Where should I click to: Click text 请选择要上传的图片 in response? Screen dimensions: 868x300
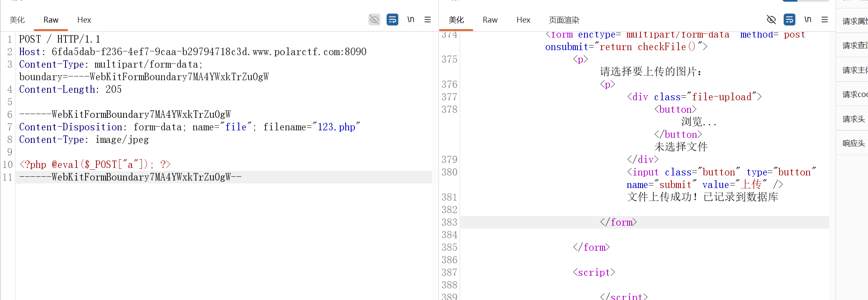(651, 72)
